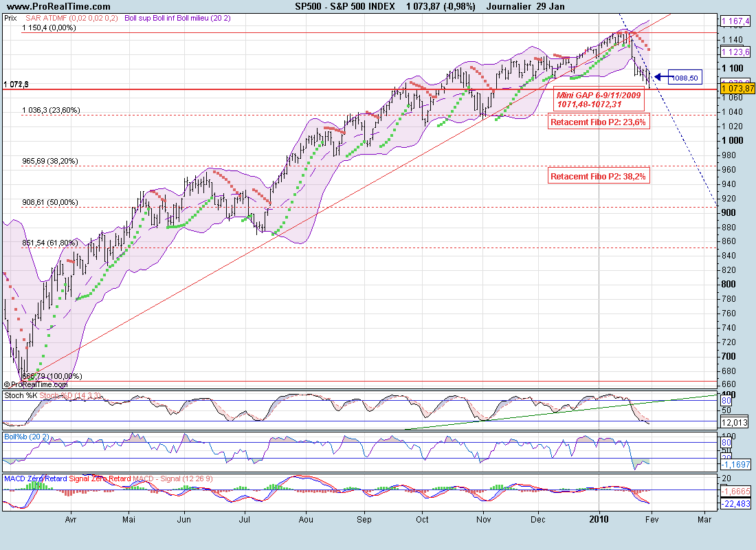
Task: Click the 1088,50 price target box
Action: tap(685, 78)
